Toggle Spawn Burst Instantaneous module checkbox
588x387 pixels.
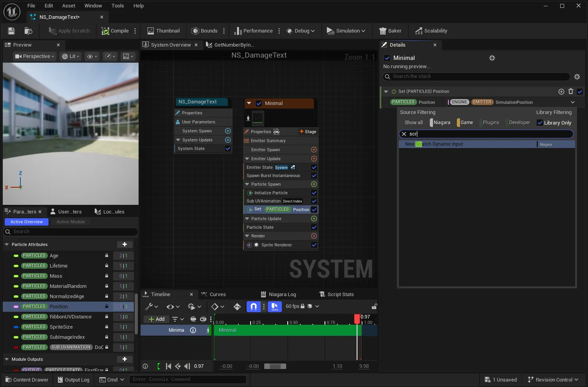(314, 175)
